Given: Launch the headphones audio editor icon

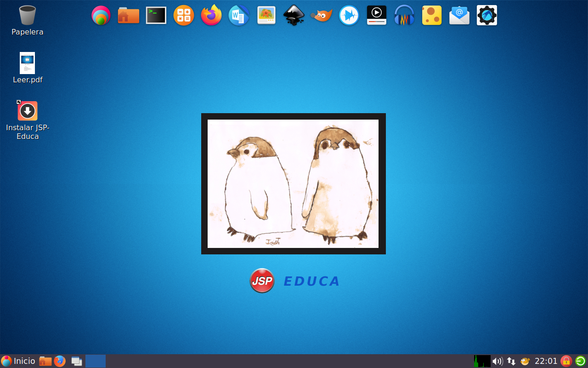Looking at the screenshot, I should tap(404, 16).
